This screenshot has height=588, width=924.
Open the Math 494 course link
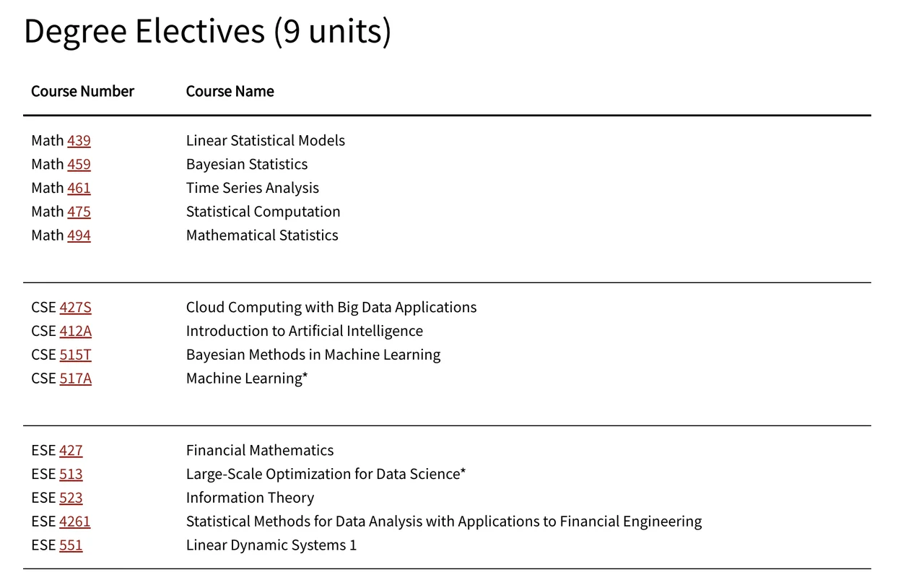(79, 235)
